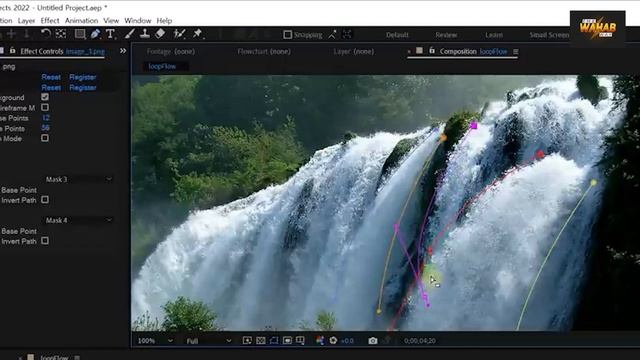Select the Puppet Pin tool
Screen dimensions: 640x360
(198, 34)
